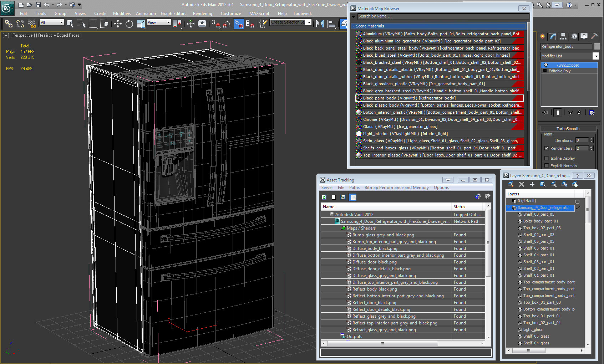Enable the Explicit Normals checkbox
The width and height of the screenshot is (604, 364).
(x=547, y=166)
